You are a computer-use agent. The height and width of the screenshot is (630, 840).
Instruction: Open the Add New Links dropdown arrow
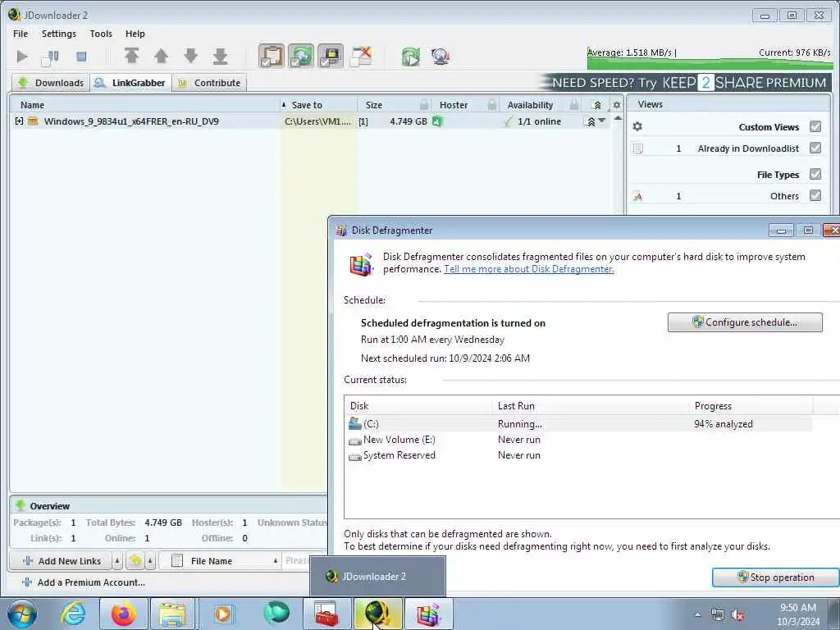pyautogui.click(x=117, y=561)
